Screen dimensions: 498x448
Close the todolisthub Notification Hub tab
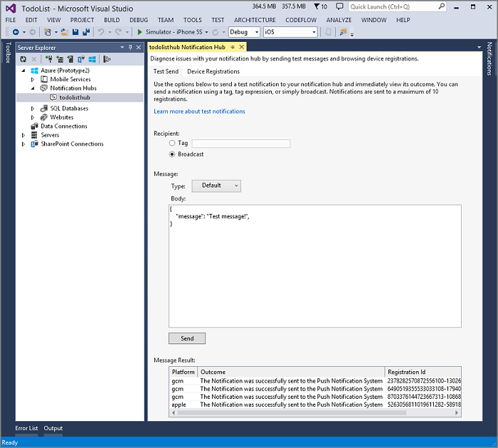coord(241,47)
